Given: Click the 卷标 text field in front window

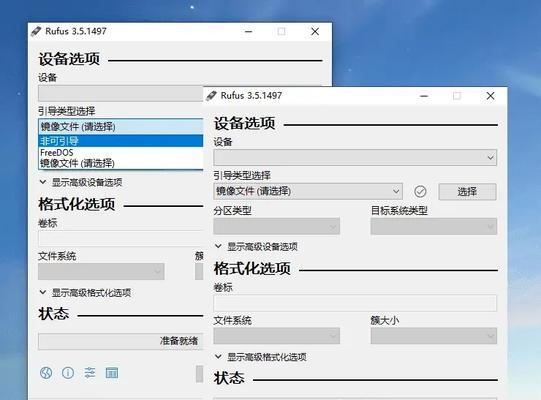Looking at the screenshot, I should pyautogui.click(x=355, y=303).
